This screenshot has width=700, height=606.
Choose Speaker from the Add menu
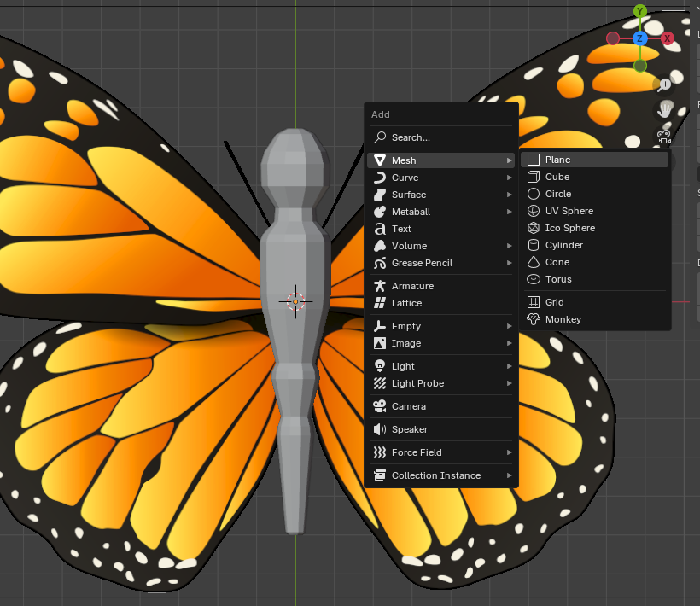441,429
